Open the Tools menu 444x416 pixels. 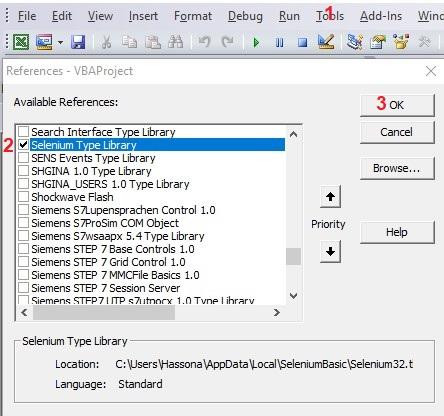[330, 16]
